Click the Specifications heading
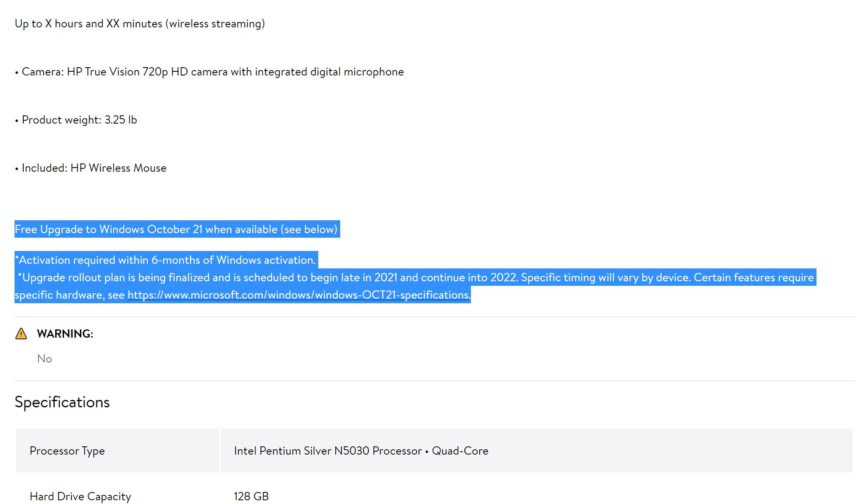This screenshot has width=858, height=504. click(62, 402)
